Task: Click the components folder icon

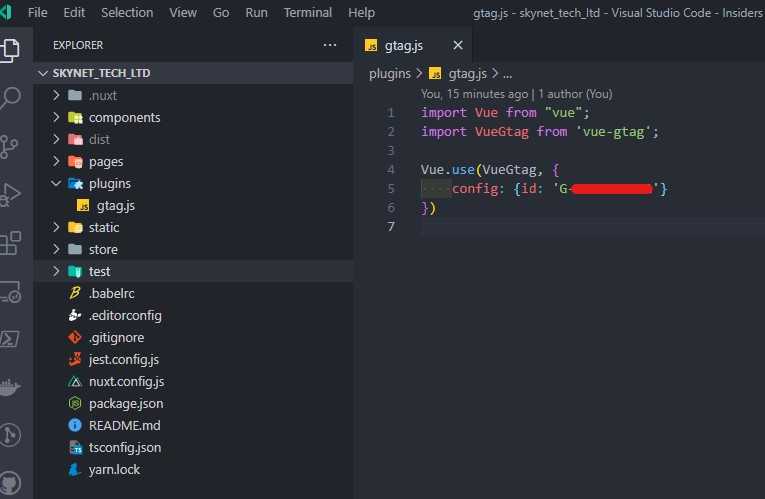Action: click(75, 117)
